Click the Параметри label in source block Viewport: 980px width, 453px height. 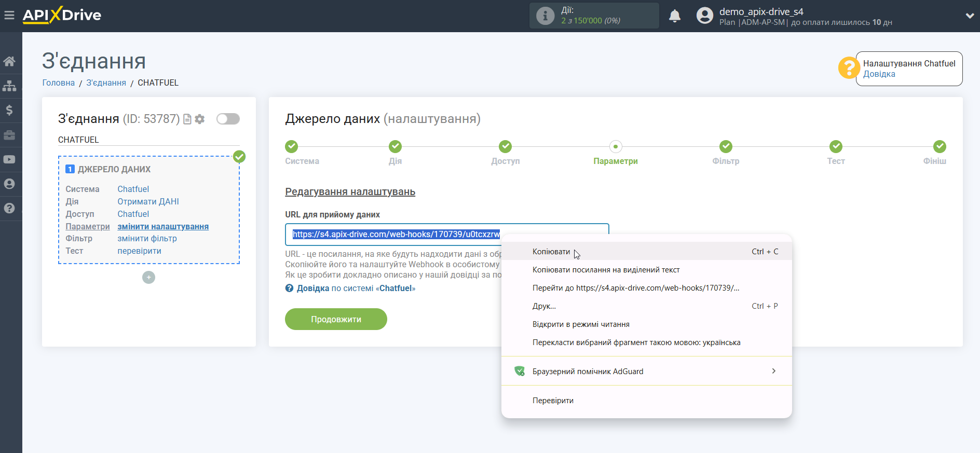[x=88, y=227]
